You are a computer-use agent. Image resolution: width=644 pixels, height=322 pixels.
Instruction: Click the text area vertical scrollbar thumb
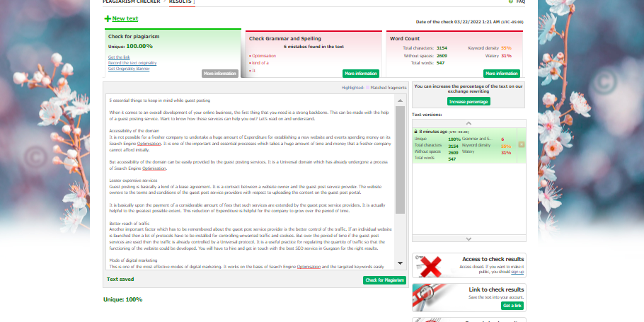400,159
